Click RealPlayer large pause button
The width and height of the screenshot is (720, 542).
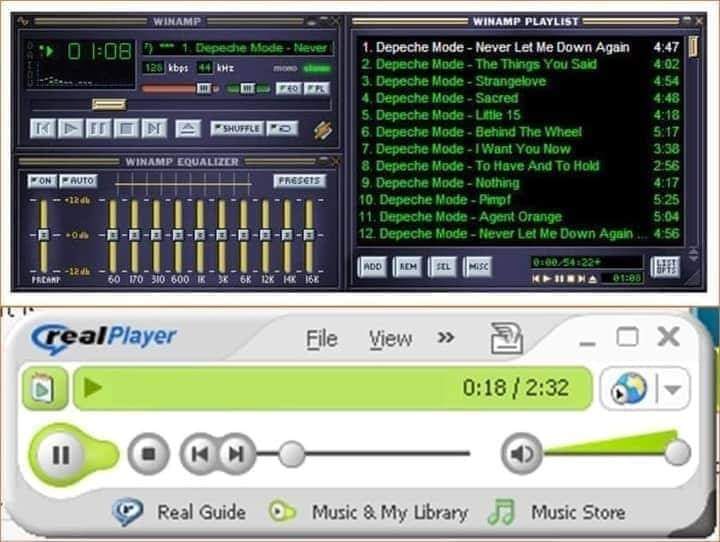pyautogui.click(x=61, y=455)
